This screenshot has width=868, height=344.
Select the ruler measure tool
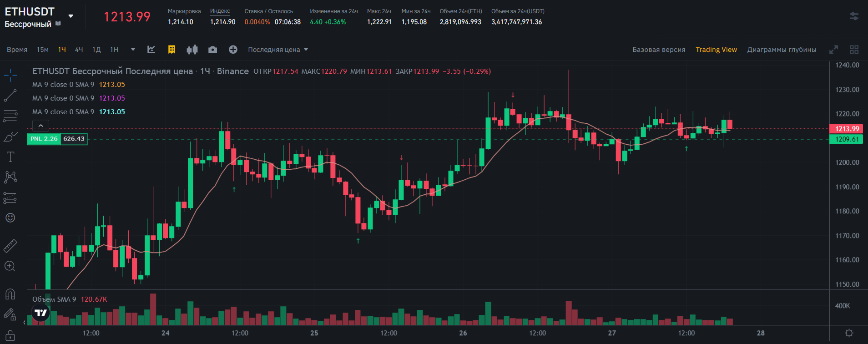click(10, 246)
